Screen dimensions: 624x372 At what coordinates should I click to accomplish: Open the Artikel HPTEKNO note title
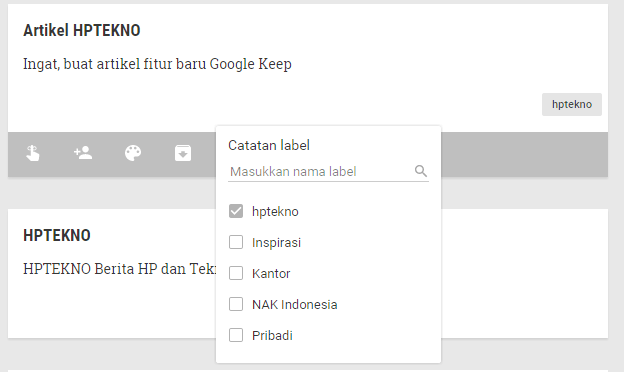tap(82, 31)
